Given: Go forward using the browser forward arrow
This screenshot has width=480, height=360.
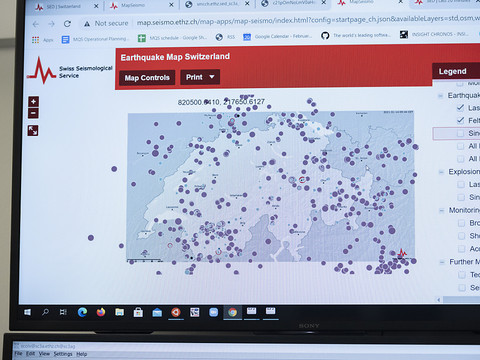Looking at the screenshot, I should click(x=51, y=24).
